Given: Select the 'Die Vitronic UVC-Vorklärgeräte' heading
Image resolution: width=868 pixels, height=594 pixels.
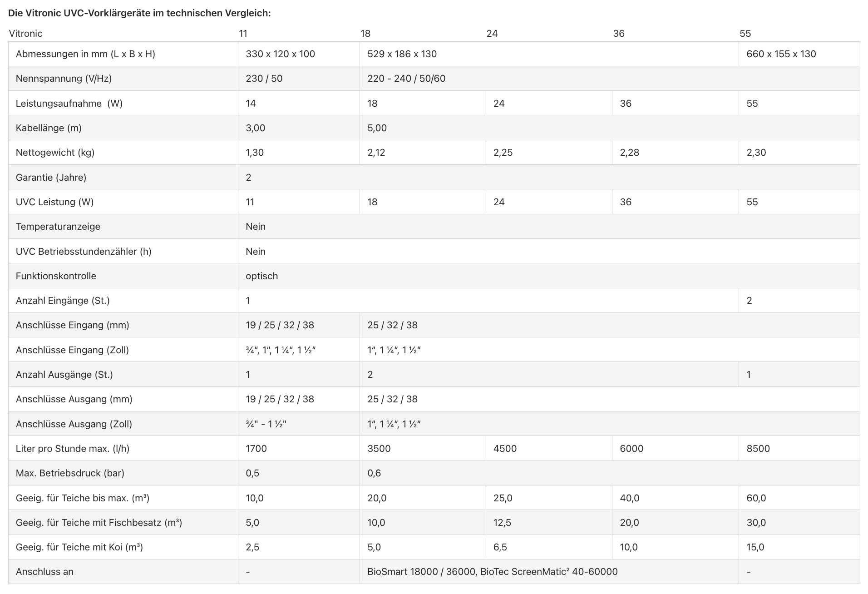Looking at the screenshot, I should [x=139, y=13].
